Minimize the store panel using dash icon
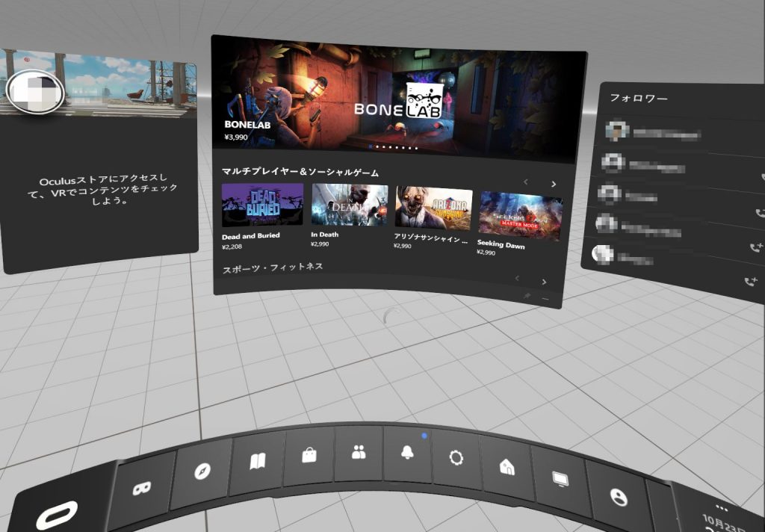Viewport: 765px width, 532px height. (545, 299)
